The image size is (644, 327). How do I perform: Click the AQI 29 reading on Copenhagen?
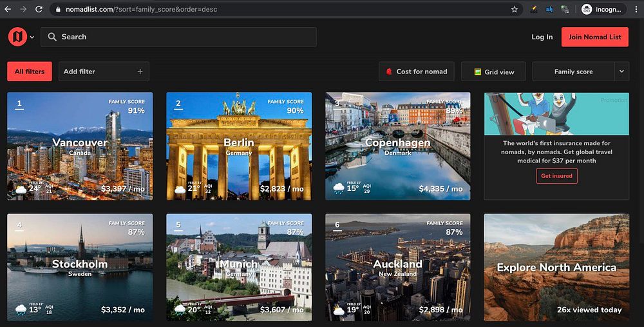pos(367,189)
